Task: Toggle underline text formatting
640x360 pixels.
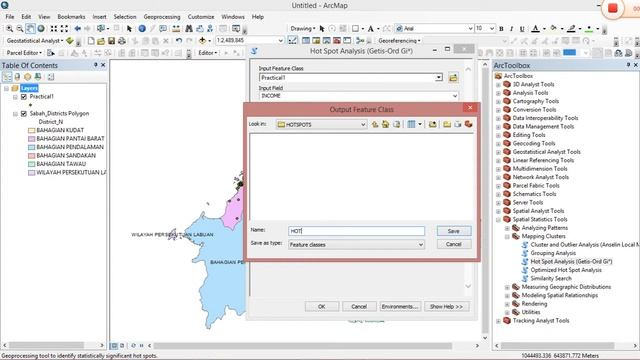Action: [522, 29]
